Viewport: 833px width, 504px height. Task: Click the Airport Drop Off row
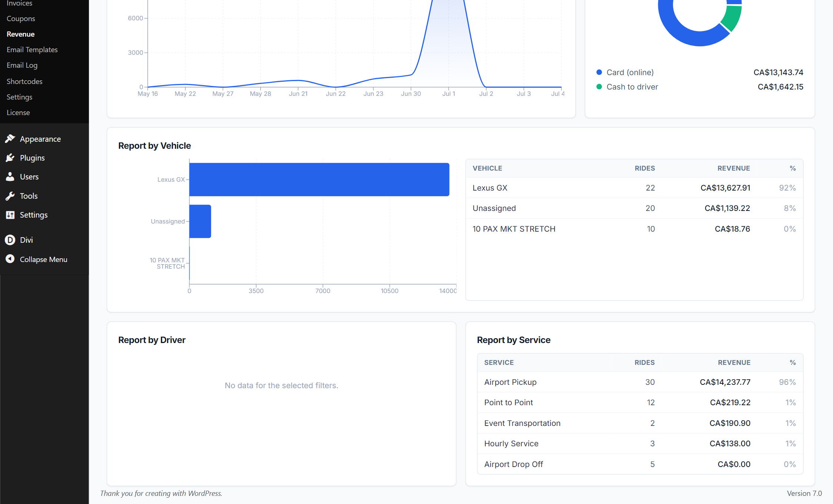click(640, 464)
